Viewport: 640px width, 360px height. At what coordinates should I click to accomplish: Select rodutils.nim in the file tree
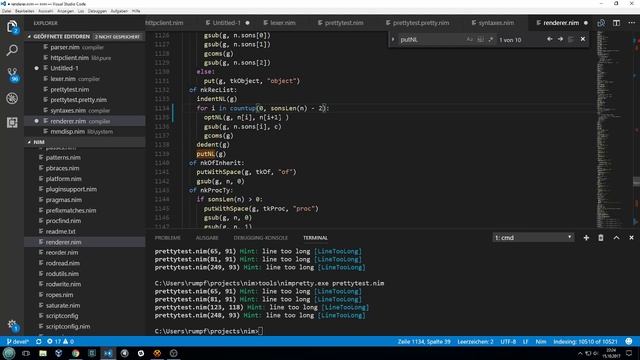(84, 273)
